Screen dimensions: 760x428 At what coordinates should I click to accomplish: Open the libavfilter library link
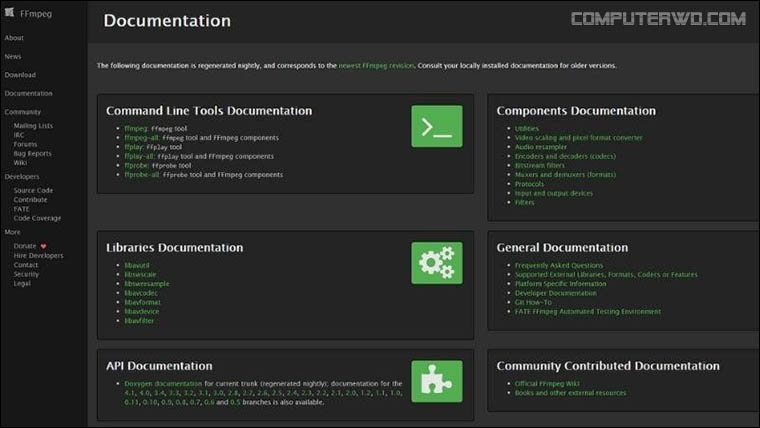click(x=139, y=320)
